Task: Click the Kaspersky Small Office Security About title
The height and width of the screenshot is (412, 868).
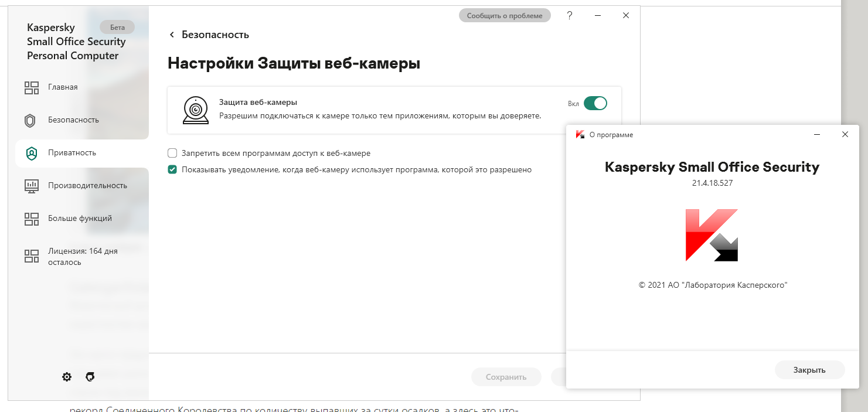Action: (x=712, y=167)
